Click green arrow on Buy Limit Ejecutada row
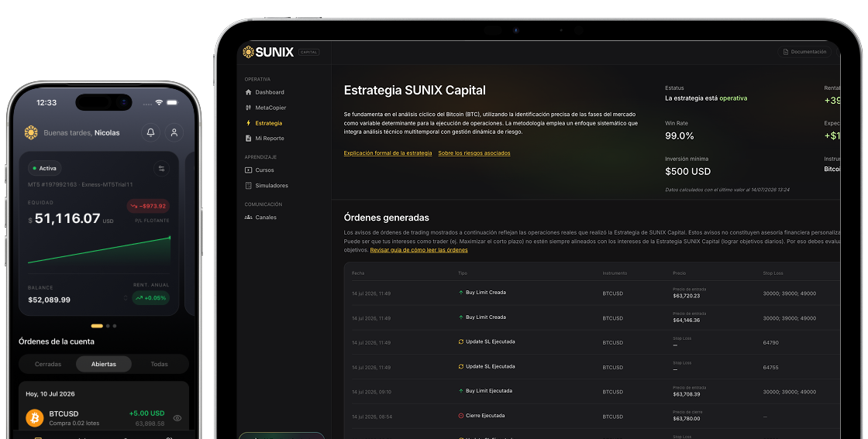The height and width of the screenshot is (439, 868). [460, 391]
